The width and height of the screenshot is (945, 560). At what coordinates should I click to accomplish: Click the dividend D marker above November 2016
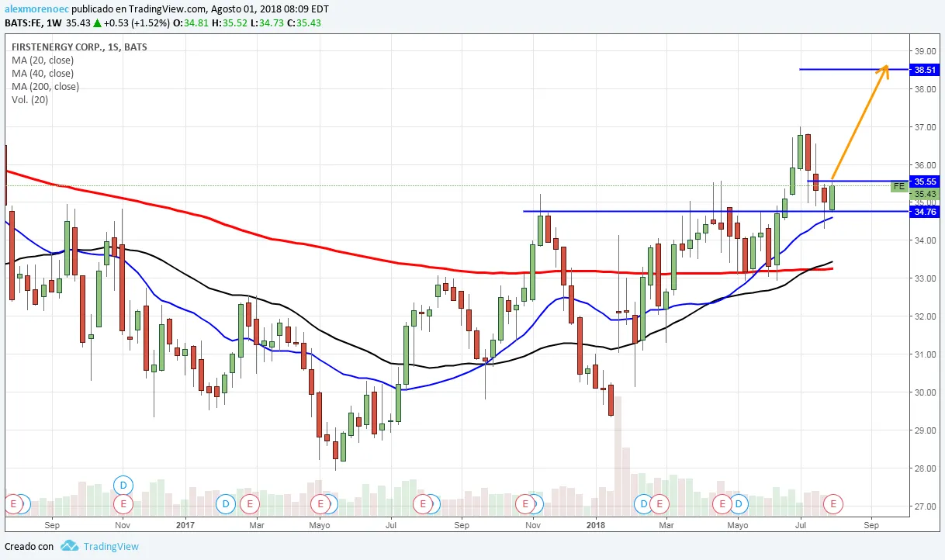123,485
